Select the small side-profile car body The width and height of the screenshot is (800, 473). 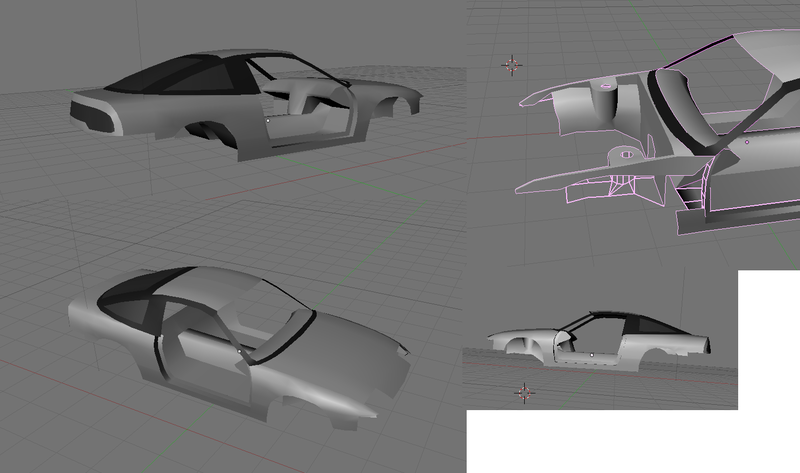click(x=599, y=339)
